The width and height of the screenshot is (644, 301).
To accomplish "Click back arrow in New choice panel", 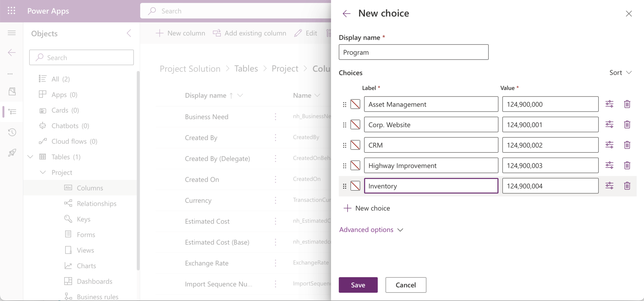I will coord(346,14).
